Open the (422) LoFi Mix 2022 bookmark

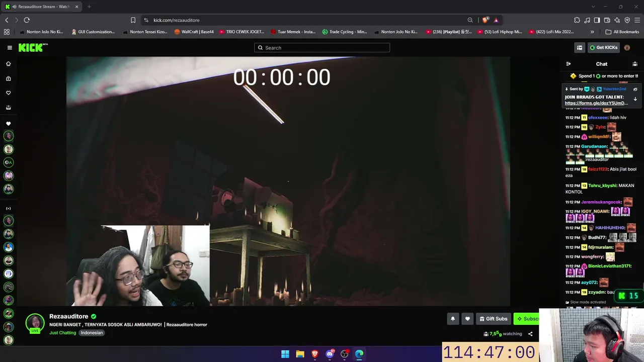coord(551,32)
